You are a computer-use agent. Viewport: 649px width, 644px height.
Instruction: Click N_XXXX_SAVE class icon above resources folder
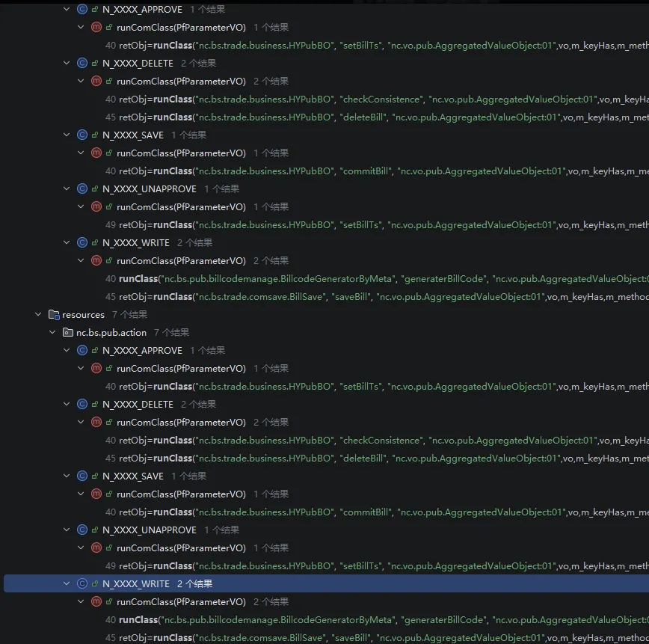tap(82, 135)
